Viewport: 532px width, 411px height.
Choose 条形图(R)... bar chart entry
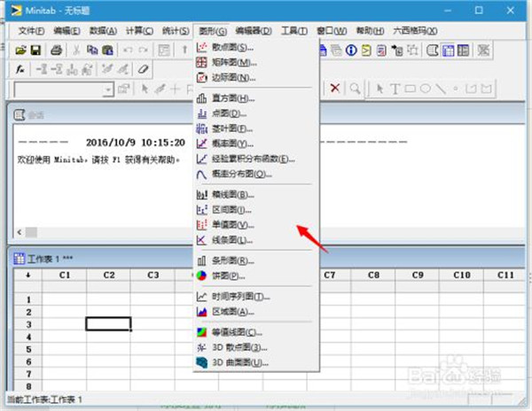(x=256, y=260)
